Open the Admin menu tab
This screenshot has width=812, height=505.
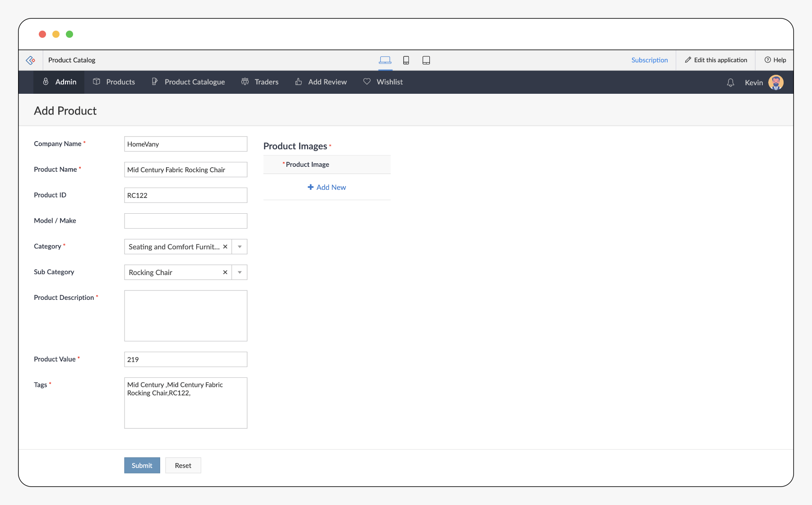pyautogui.click(x=59, y=82)
